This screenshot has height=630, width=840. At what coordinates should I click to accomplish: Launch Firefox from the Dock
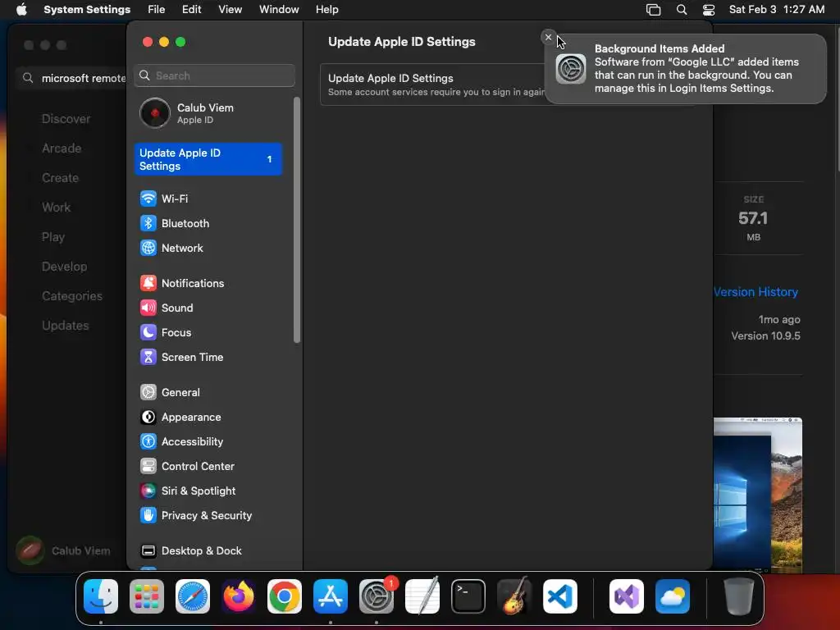click(x=239, y=596)
